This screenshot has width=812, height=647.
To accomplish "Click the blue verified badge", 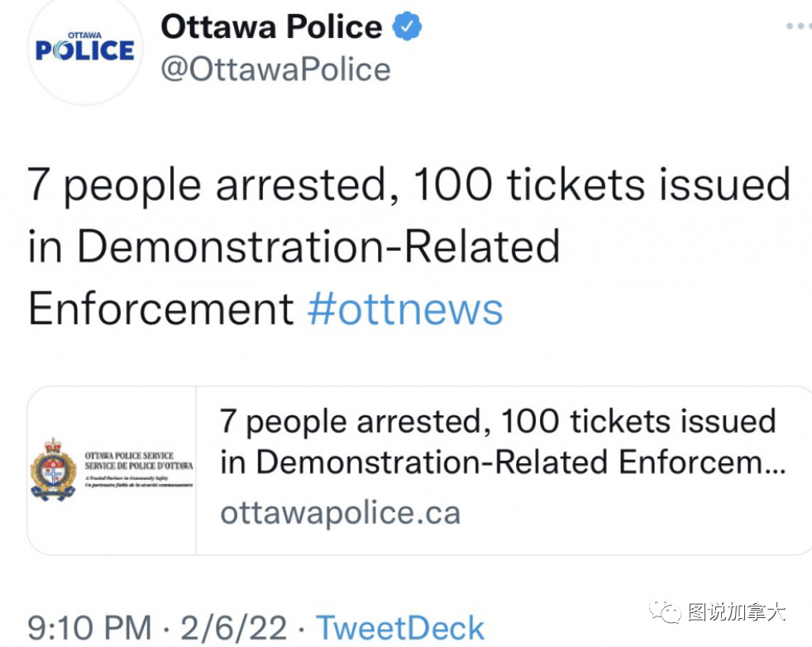I will (x=406, y=26).
